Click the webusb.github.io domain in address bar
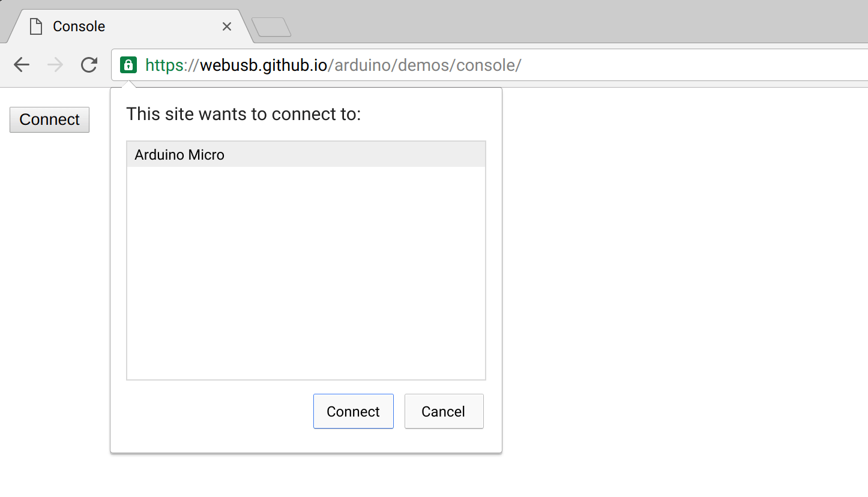Screen dimensions: 868x497 pos(263,65)
